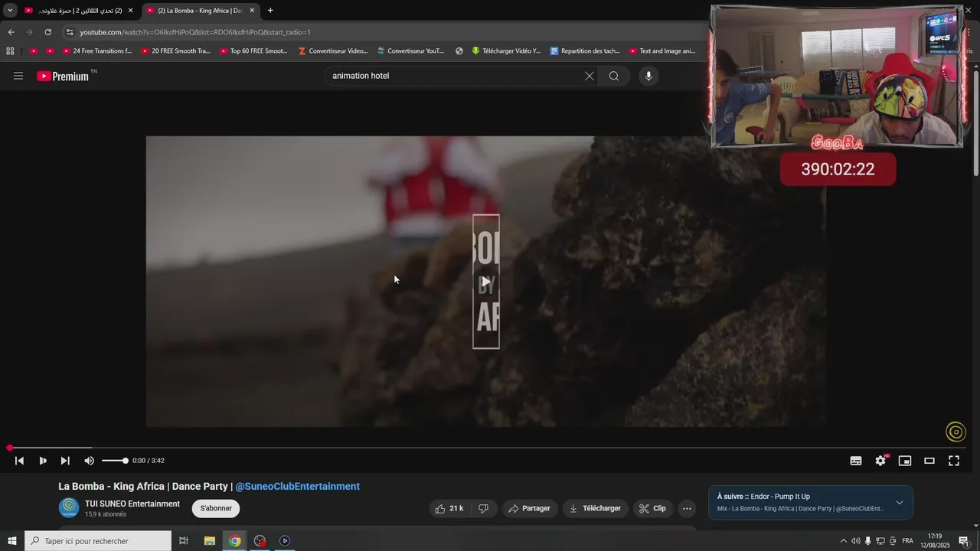Click the taskbar search box
Viewport: 980px width, 551px height.
[x=98, y=541]
